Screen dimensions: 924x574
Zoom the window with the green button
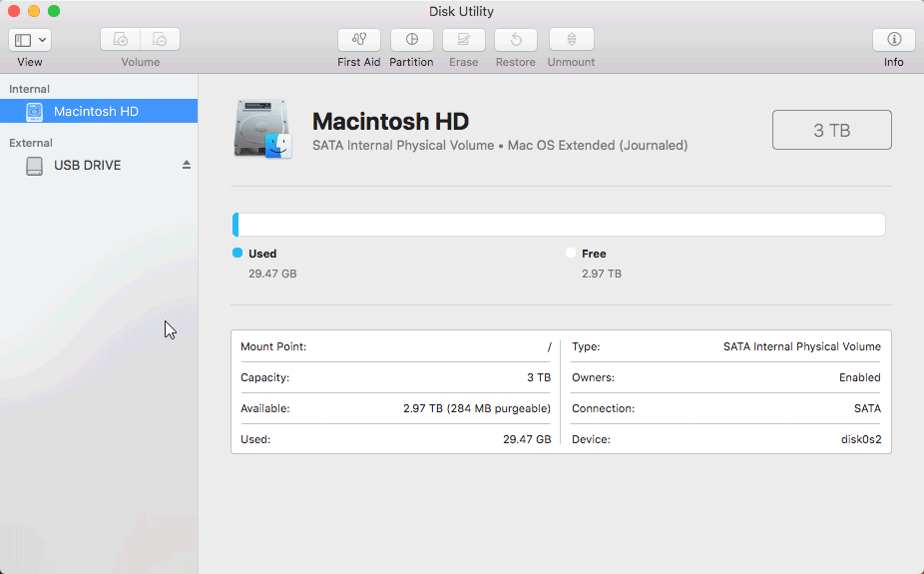tap(54, 11)
